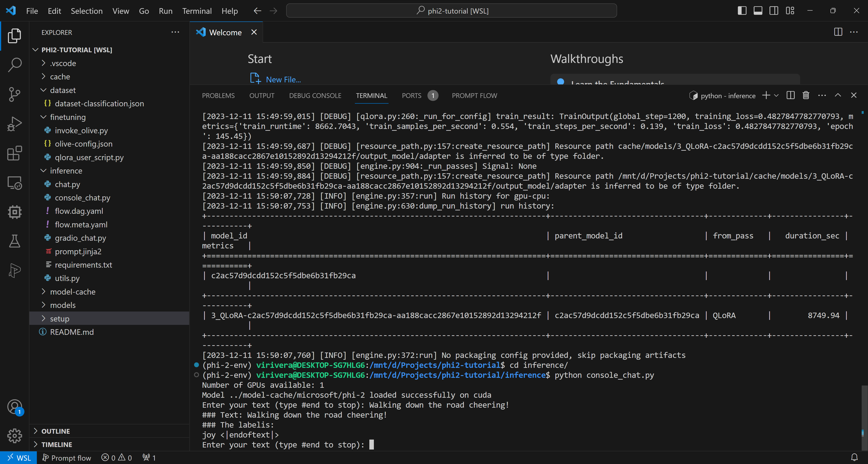This screenshot has width=868, height=464.
Task: Split the editor to the right
Action: coord(838,32)
